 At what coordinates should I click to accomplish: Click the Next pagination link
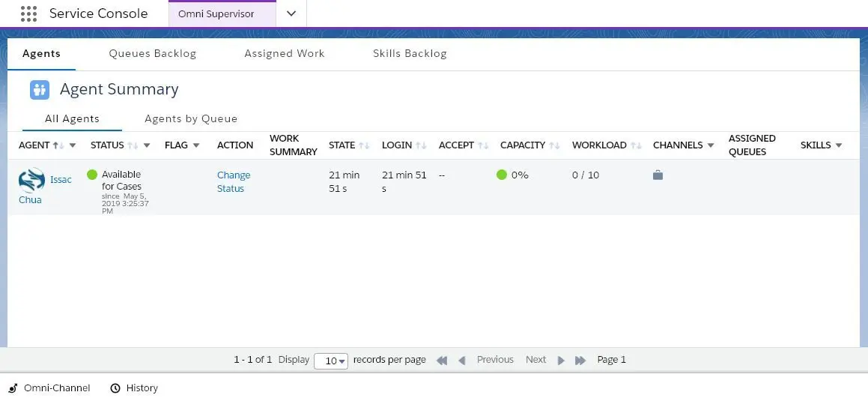point(536,360)
